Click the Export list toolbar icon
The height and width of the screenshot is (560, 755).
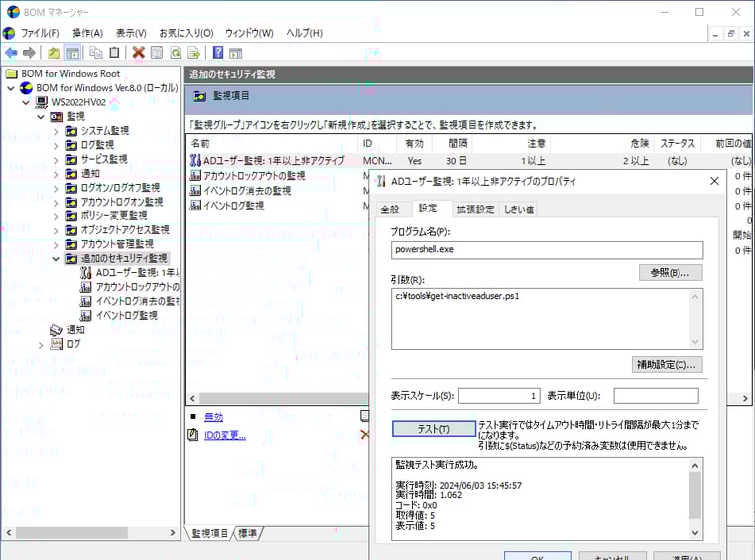click(x=194, y=52)
